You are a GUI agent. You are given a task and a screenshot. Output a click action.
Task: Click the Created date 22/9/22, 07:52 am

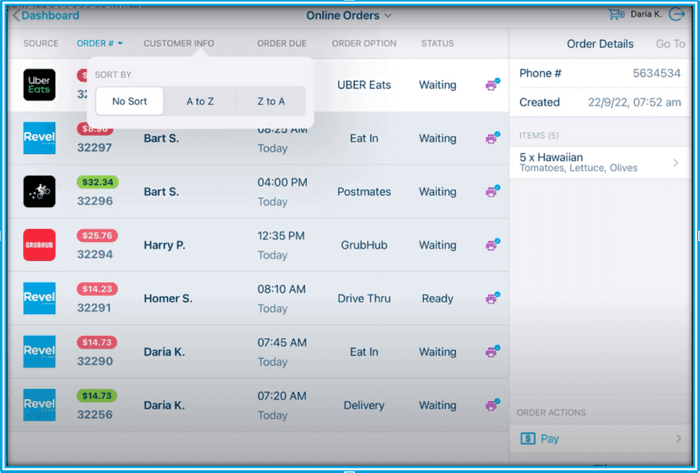[634, 102]
